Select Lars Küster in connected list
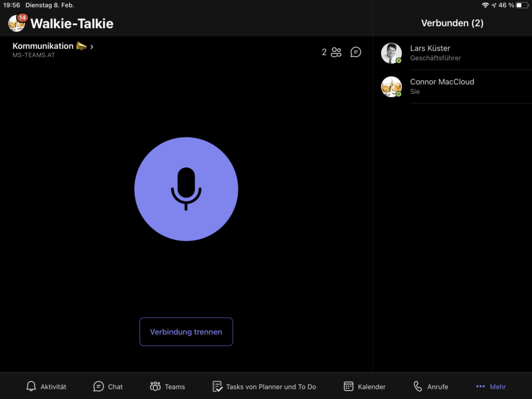Image resolution: width=532 pixels, height=399 pixels. coord(453,54)
